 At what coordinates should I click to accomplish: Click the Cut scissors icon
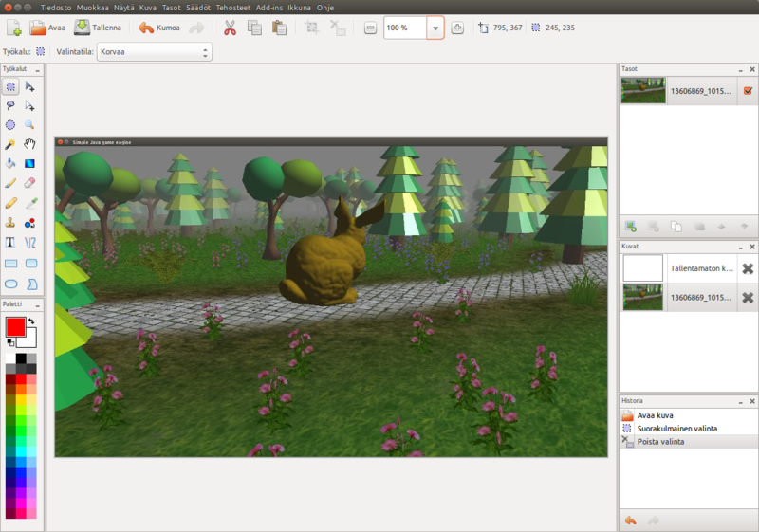point(229,28)
